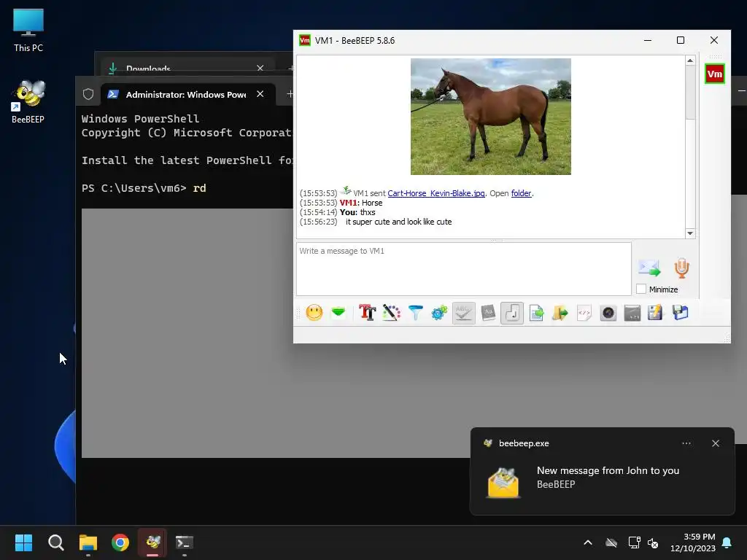
Task: Click the code snippet page icon
Action: (x=584, y=313)
